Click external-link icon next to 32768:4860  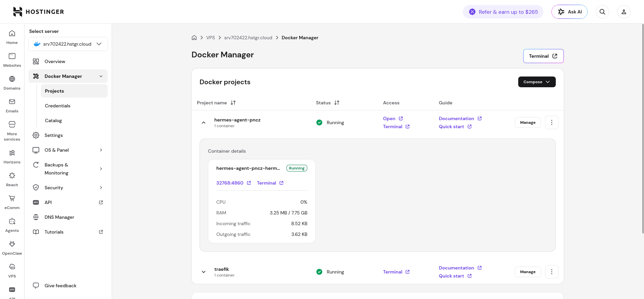[x=249, y=183]
